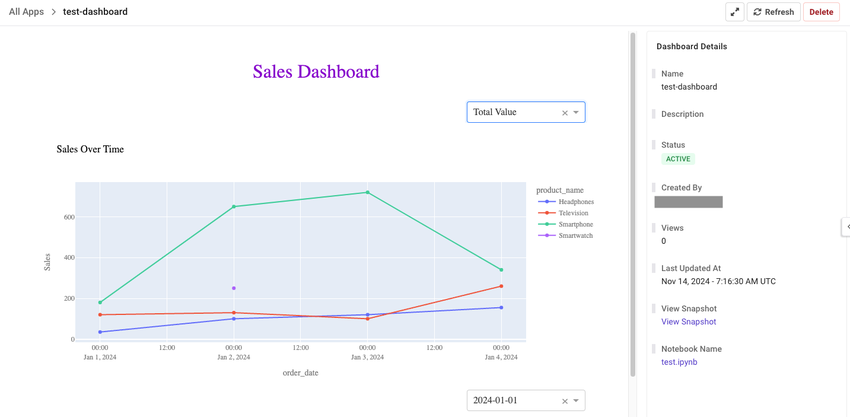Click the purple Smartwatch data point
Image resolution: width=850 pixels, height=417 pixels.
click(x=234, y=288)
